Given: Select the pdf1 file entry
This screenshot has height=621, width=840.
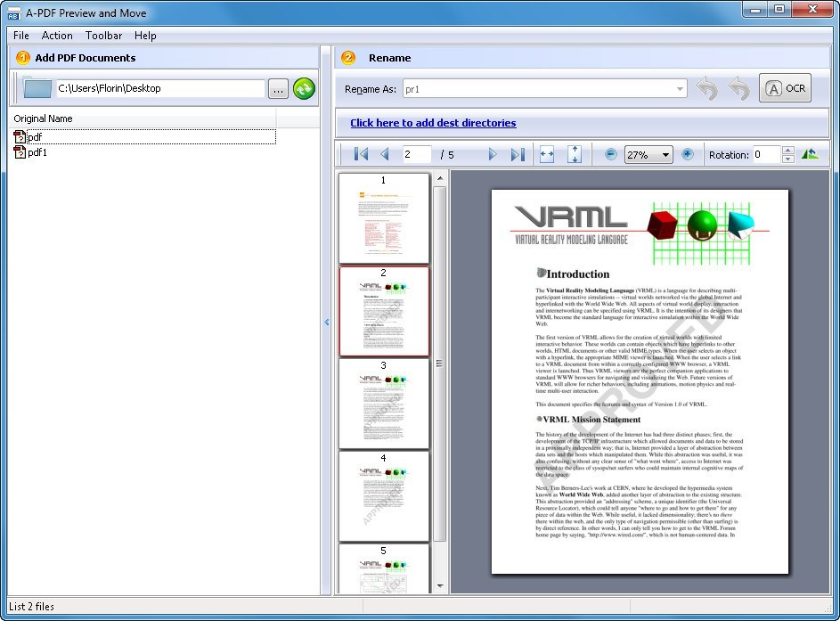Looking at the screenshot, I should tap(36, 152).
